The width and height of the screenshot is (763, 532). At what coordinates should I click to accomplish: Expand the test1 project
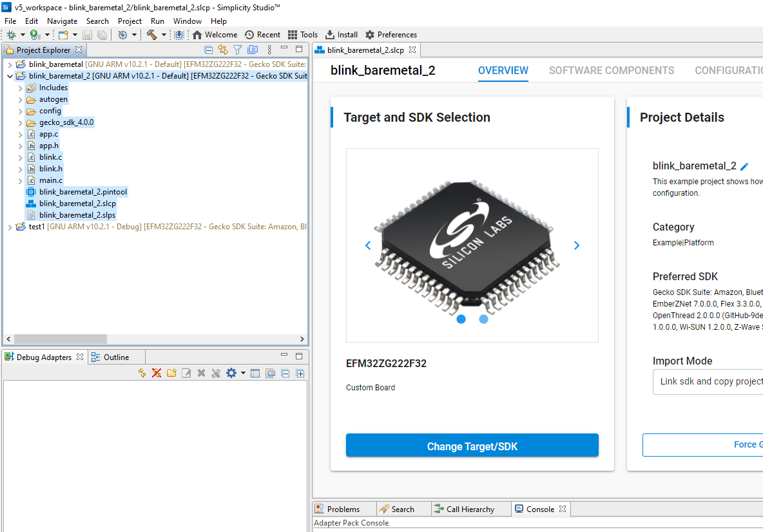point(10,227)
